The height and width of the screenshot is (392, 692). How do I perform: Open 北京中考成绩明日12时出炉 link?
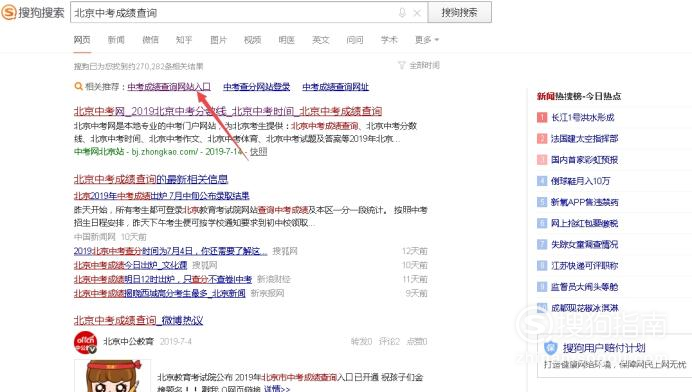pyautogui.click(x=163, y=279)
